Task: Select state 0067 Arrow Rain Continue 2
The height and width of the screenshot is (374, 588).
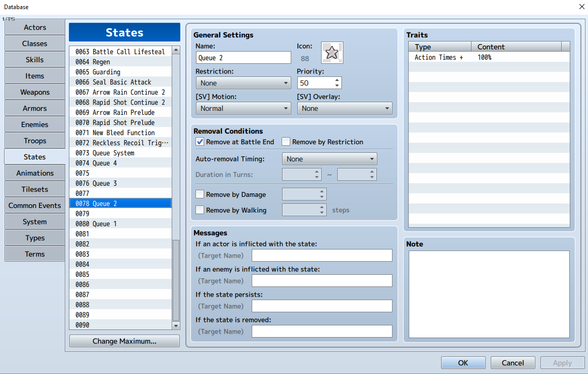Action: 121,92
